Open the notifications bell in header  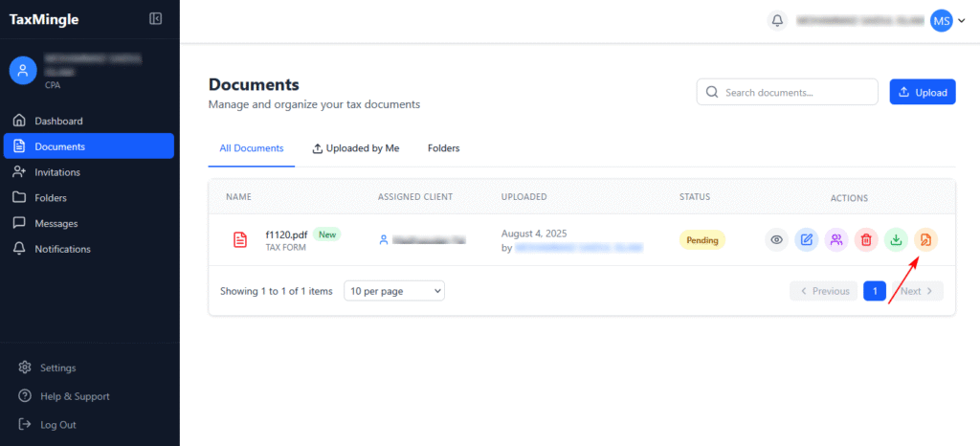tap(777, 21)
